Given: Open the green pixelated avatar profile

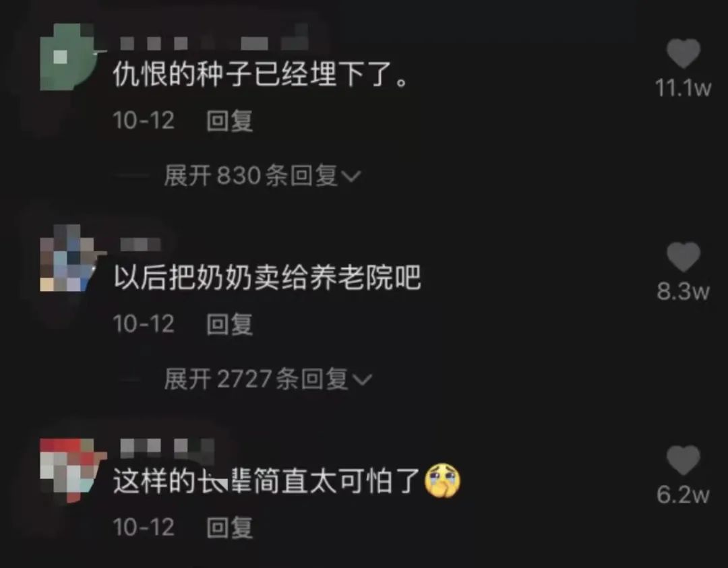Looking at the screenshot, I should 69,57.
